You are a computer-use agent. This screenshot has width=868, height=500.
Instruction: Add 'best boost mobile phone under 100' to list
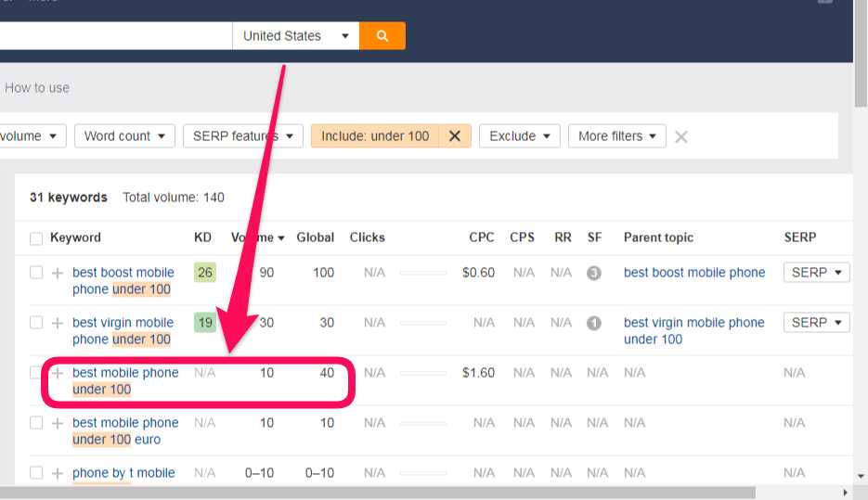[57, 273]
